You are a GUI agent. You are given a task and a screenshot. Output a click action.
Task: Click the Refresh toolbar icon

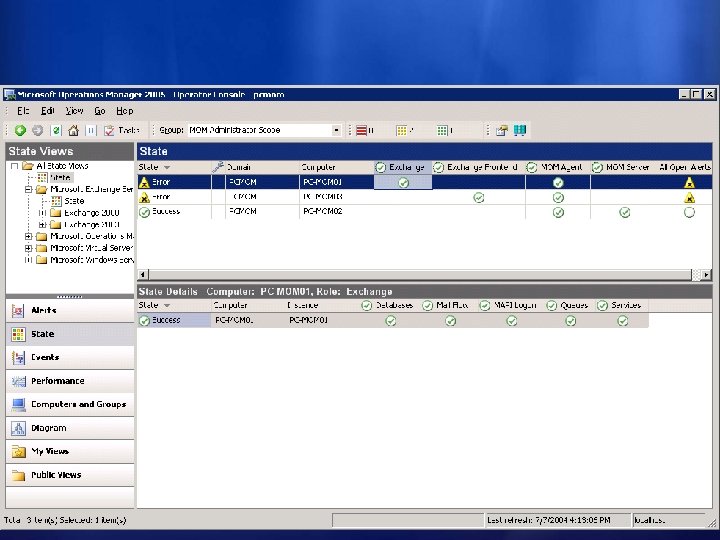coord(56,130)
